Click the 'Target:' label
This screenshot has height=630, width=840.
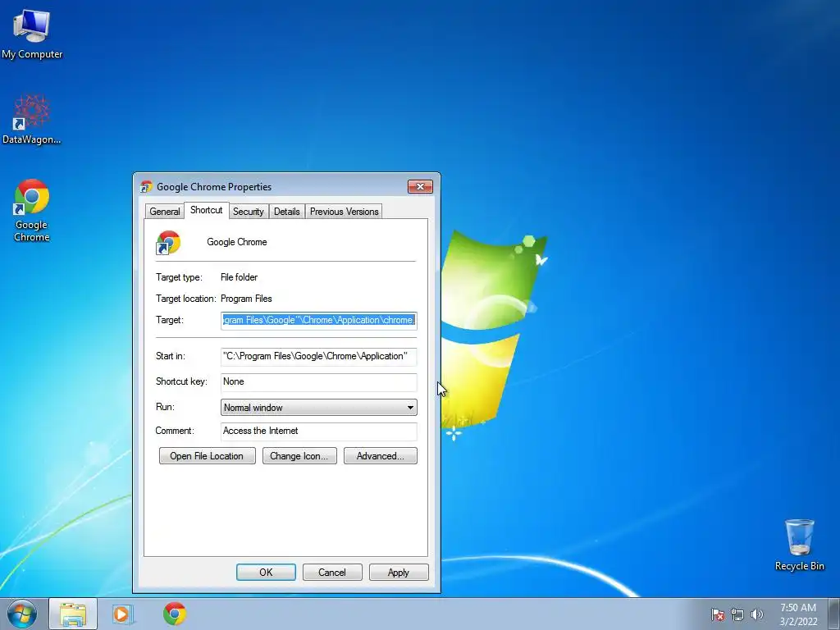(x=170, y=321)
